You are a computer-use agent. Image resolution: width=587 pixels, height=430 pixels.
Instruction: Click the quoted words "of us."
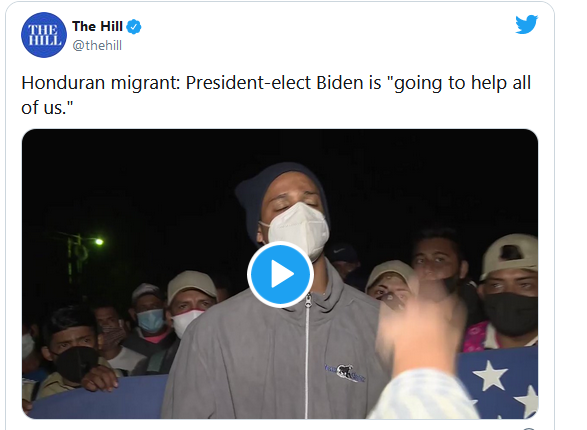47,107
